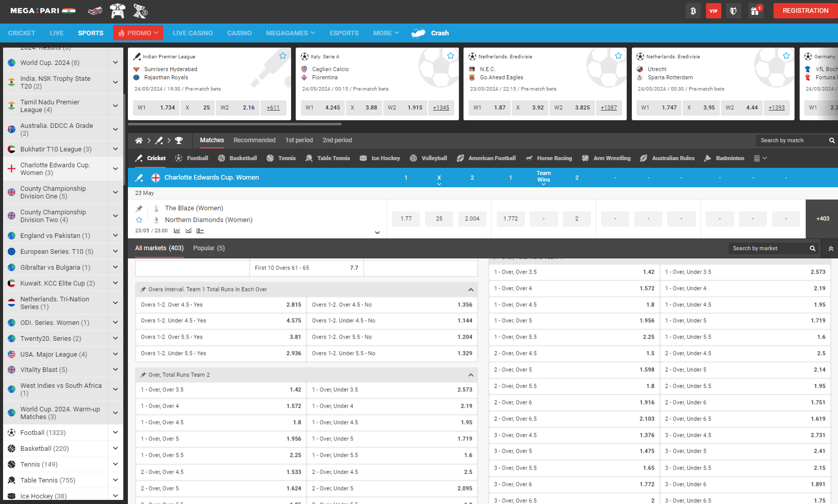Collapse all markets double-chevron icon
838x504 pixels.
tap(831, 248)
